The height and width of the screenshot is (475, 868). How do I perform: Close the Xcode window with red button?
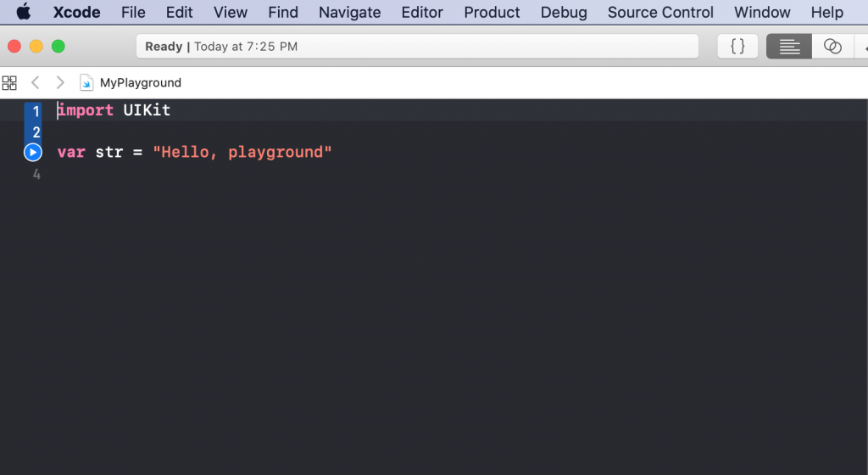pyautogui.click(x=14, y=47)
